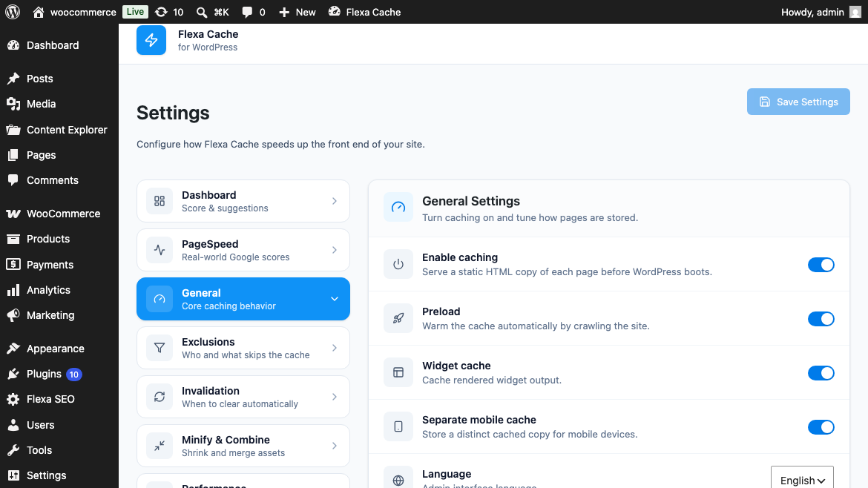This screenshot has width=868, height=488.
Task: Open the Language dropdown showing English
Action: (802, 479)
